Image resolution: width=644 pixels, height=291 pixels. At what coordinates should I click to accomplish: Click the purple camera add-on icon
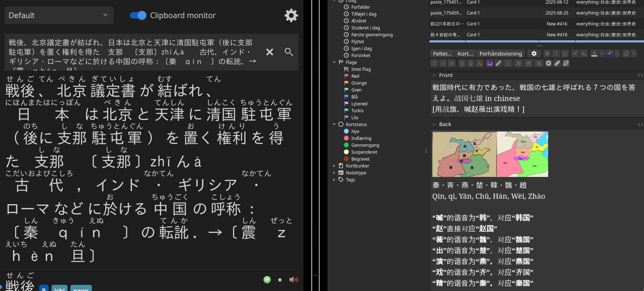[490, 63]
